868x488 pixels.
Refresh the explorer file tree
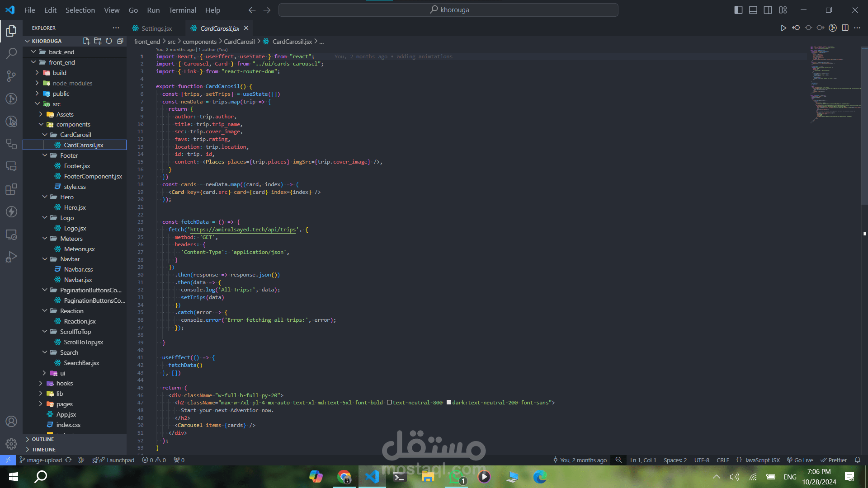109,41
